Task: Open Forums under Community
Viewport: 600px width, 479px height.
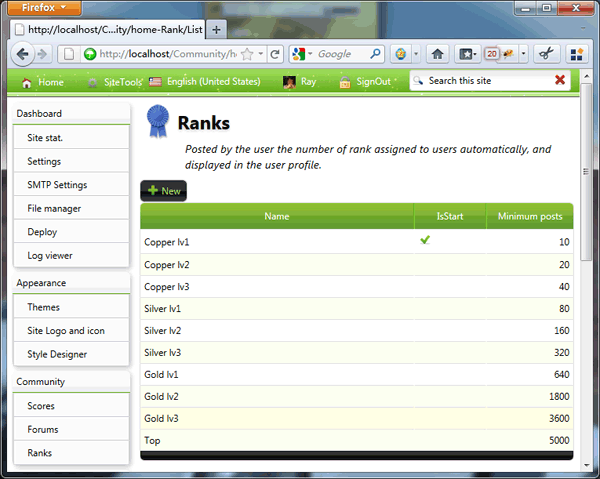Action: coord(71,430)
